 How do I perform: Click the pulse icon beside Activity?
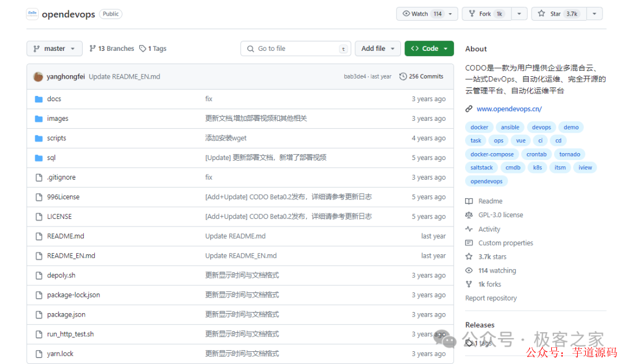coord(469,229)
